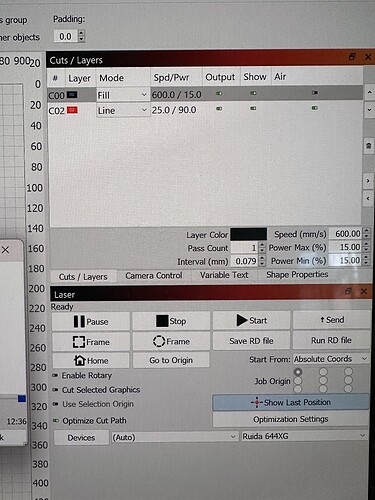Toggle Output for C02 layer
Screen dimensions: 375x500
coord(219,109)
